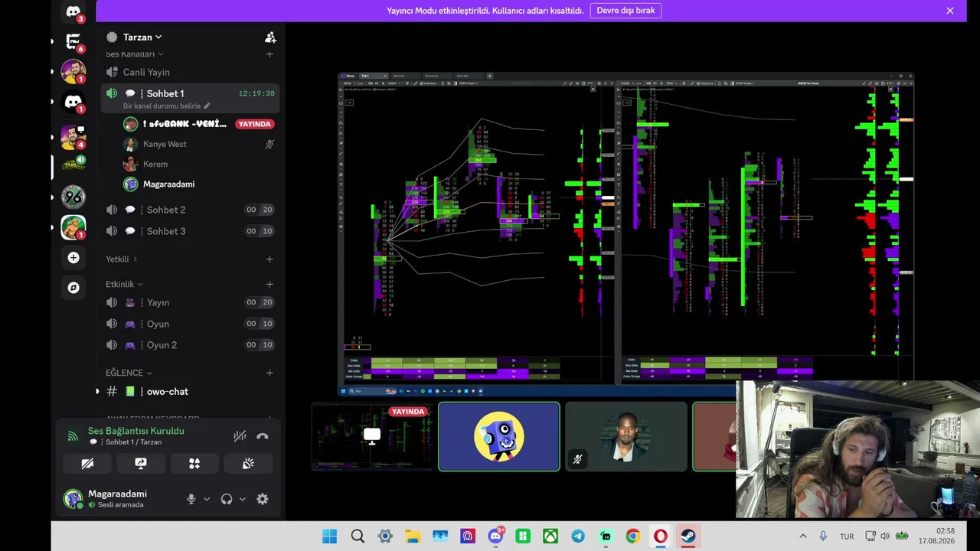The image size is (980, 551).
Task: Open headphones output options arrow
Action: 243,499
